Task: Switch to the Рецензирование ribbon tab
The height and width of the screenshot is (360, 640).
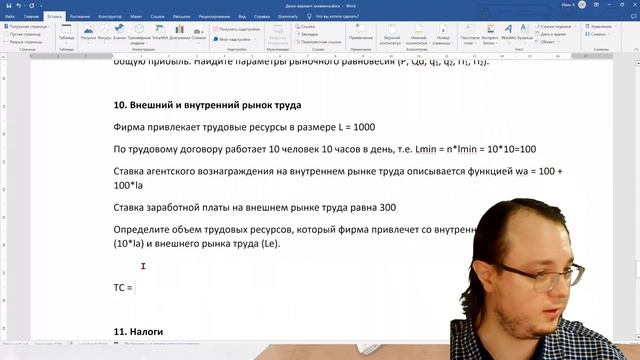Action: coord(214,17)
